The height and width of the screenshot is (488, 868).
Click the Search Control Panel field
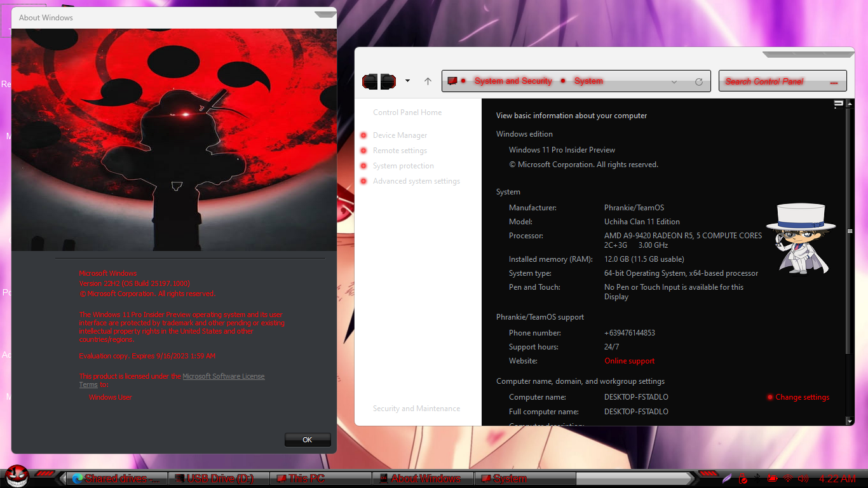tap(783, 81)
